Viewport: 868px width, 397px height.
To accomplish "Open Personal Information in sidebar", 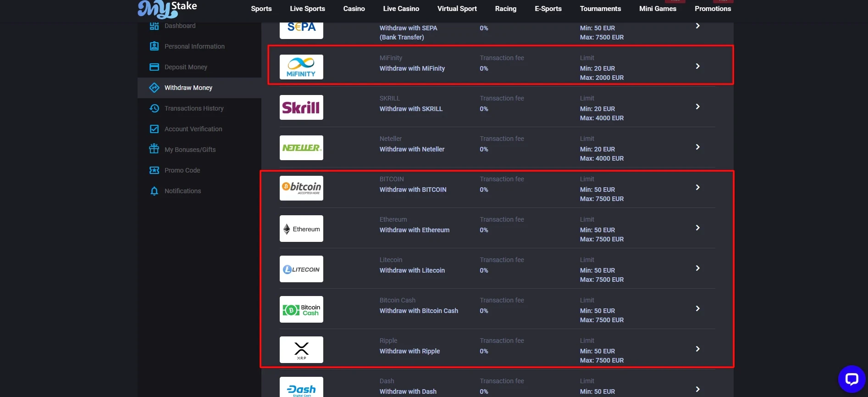I will click(x=194, y=46).
